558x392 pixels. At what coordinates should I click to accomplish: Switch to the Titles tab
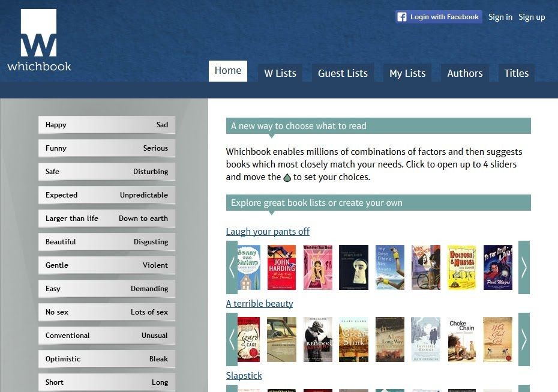tap(516, 73)
